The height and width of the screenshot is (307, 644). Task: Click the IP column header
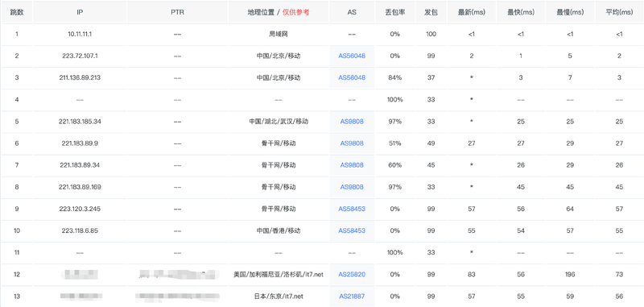[x=80, y=12]
